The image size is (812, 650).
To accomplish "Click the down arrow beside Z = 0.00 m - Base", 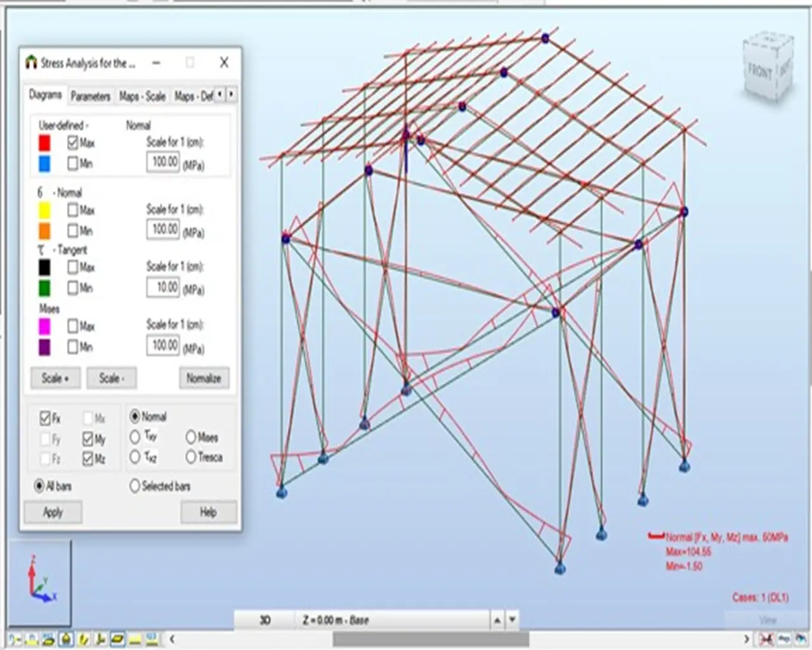I will click(x=512, y=620).
